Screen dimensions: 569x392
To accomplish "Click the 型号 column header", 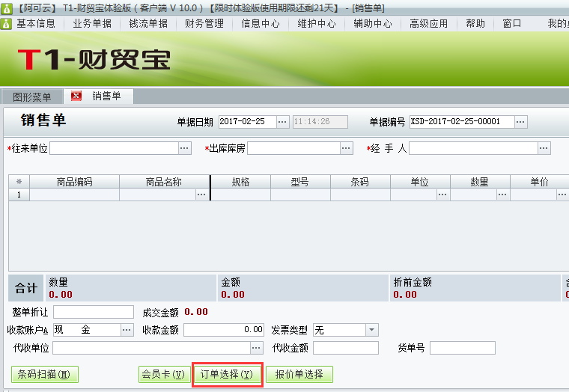I will (300, 182).
